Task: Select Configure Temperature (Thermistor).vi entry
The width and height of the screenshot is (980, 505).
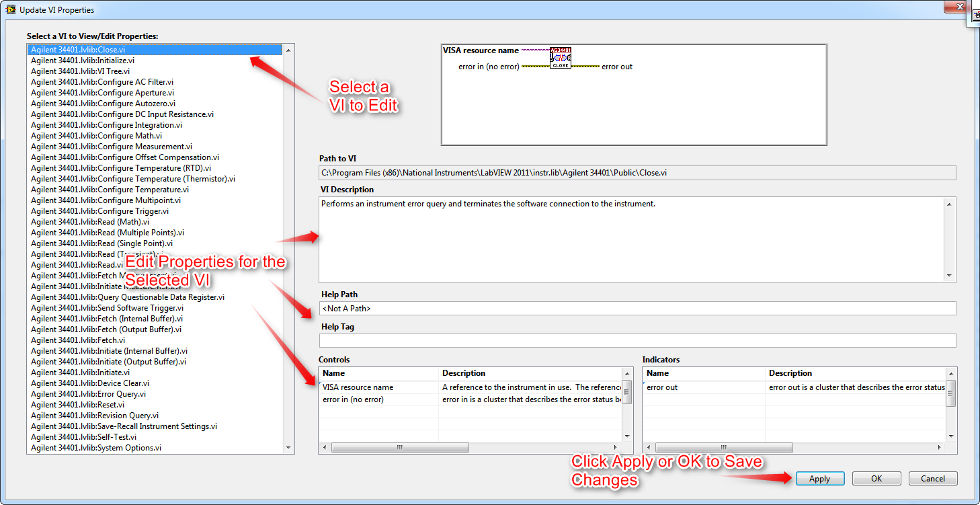Action: [155, 179]
